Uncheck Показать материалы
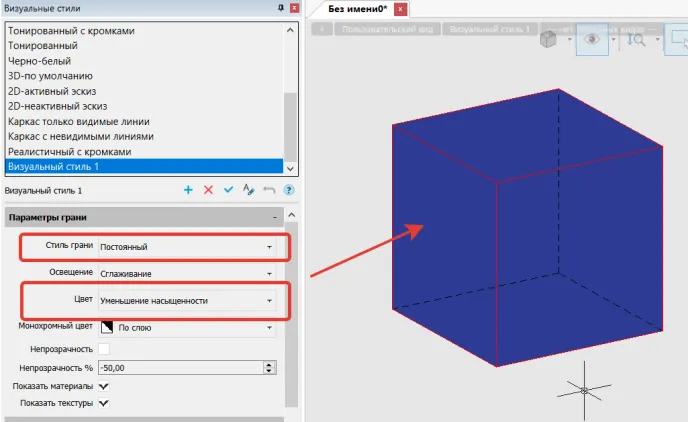Screen dimensions: 688x422 coord(104,386)
